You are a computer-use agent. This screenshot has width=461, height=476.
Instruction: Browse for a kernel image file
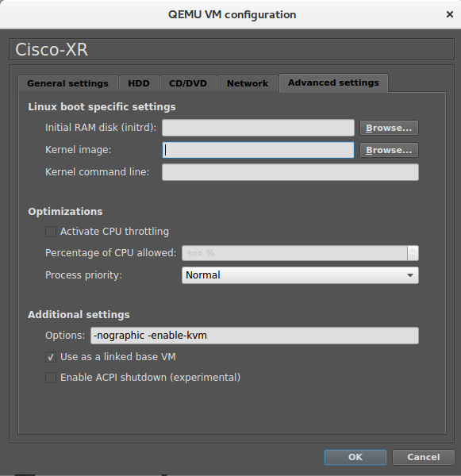389,150
